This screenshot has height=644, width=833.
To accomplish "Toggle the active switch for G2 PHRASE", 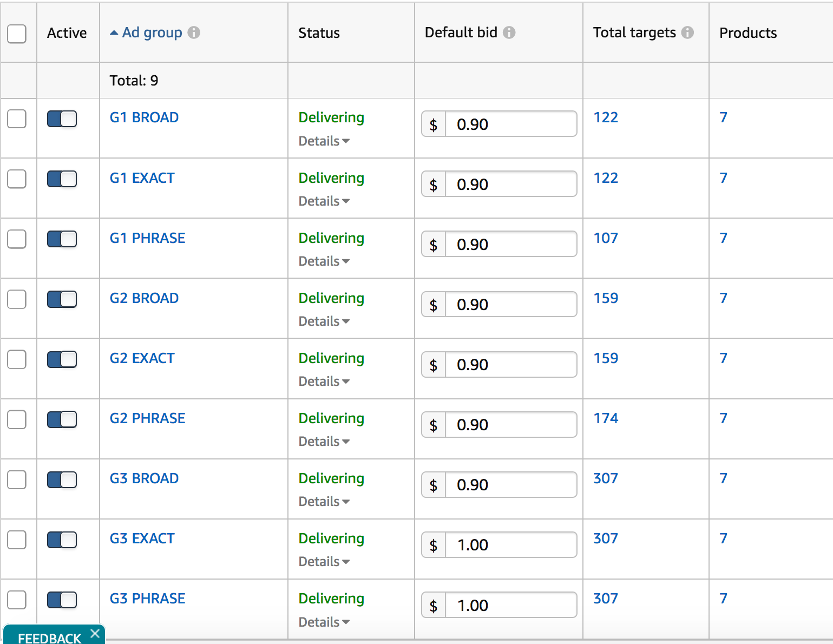I will click(x=62, y=419).
